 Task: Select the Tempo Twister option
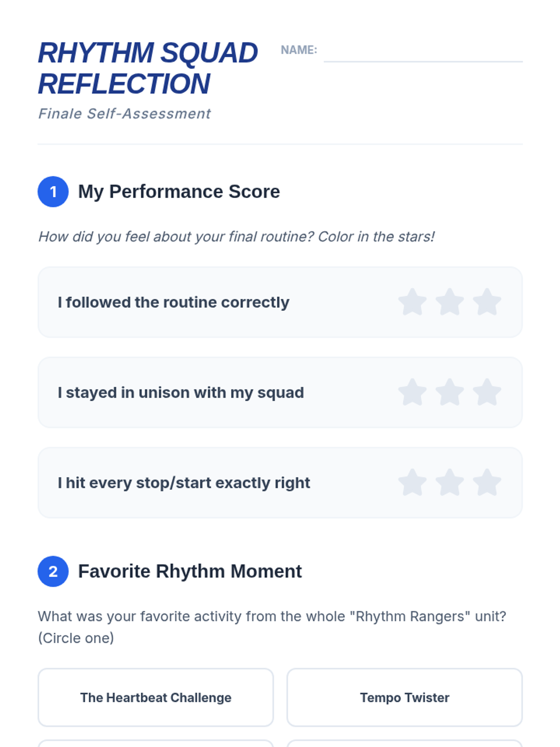pyautogui.click(x=404, y=698)
